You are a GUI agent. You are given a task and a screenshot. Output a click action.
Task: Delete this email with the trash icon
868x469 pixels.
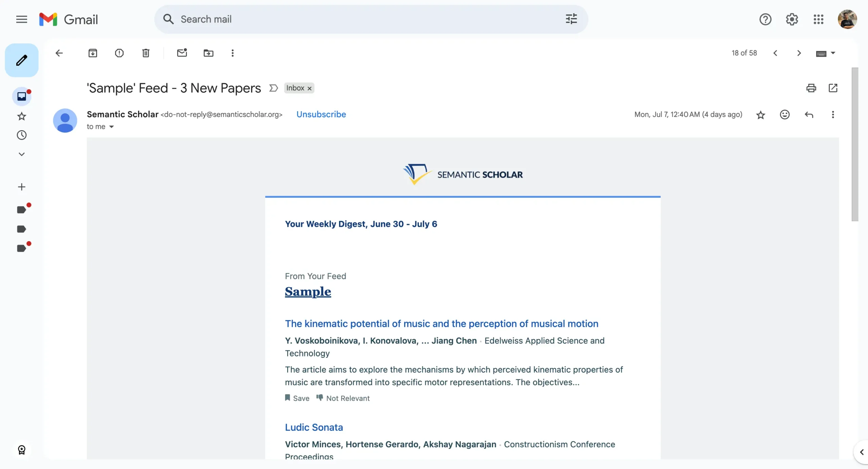[x=146, y=53]
